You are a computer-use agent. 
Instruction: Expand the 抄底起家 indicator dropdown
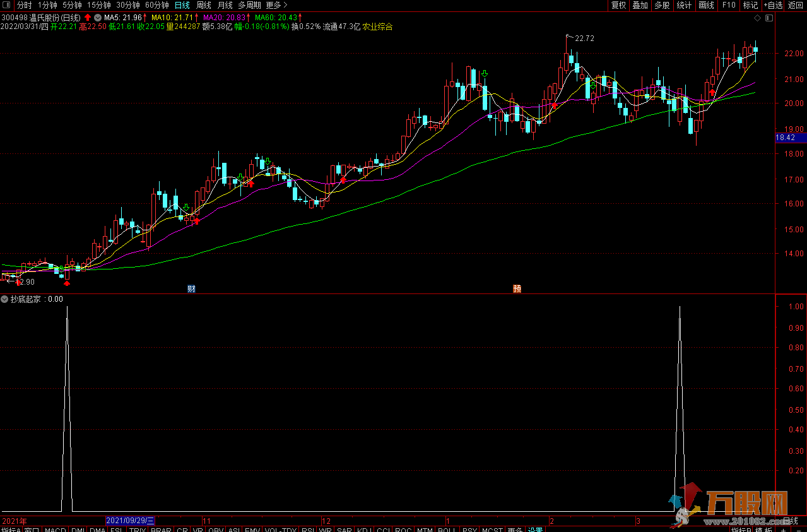coord(4,299)
